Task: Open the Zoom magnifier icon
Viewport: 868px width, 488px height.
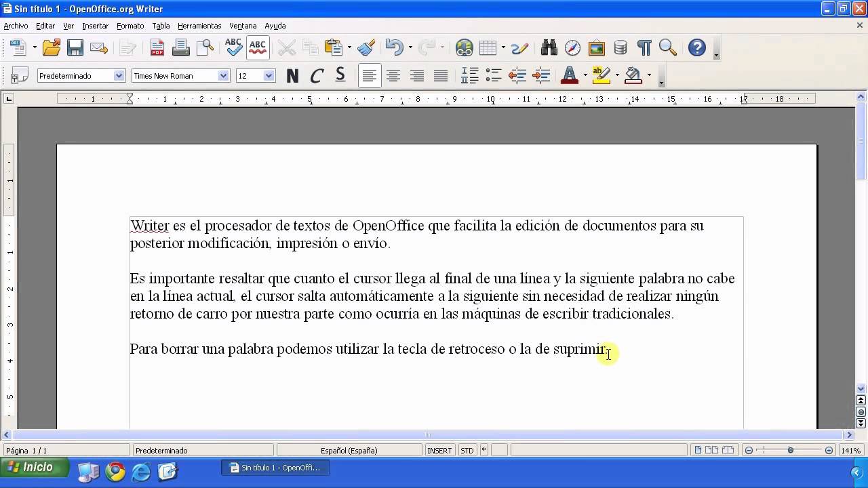Action: point(668,47)
